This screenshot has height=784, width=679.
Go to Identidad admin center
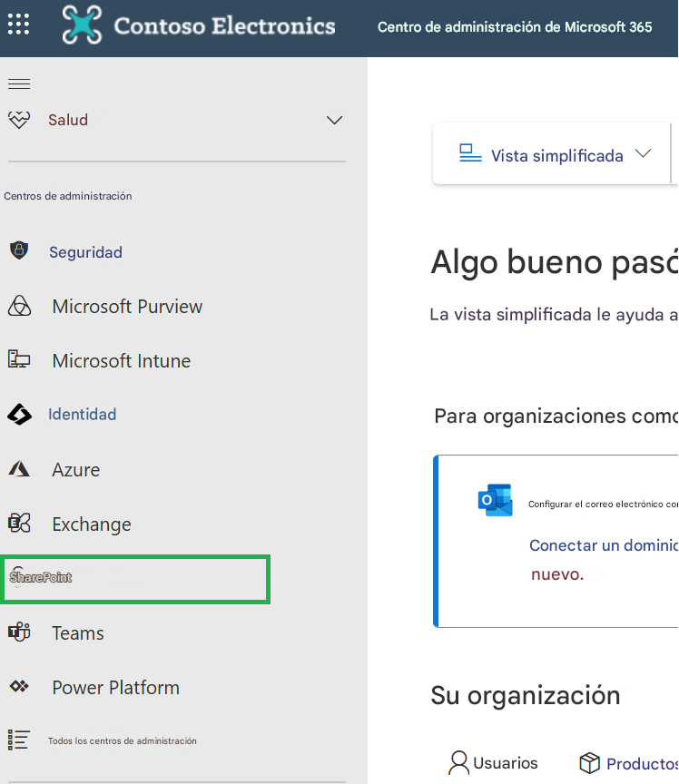click(82, 415)
